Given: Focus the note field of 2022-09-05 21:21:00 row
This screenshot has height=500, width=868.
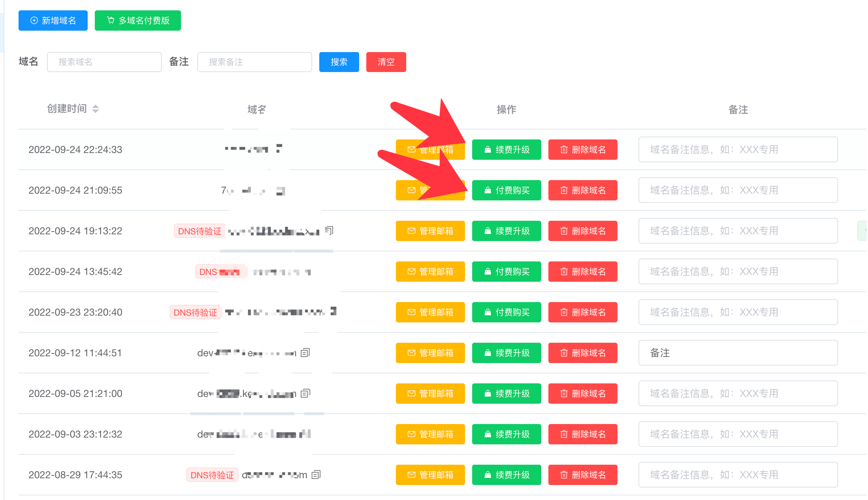Looking at the screenshot, I should 738,393.
